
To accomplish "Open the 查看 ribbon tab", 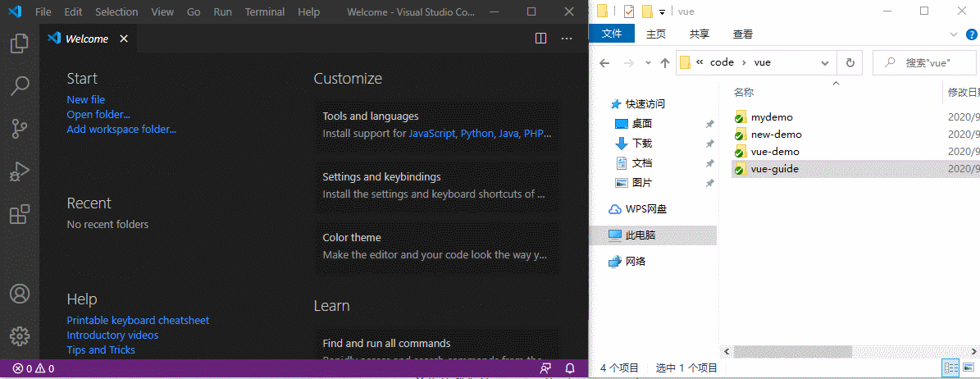I will pos(743,34).
